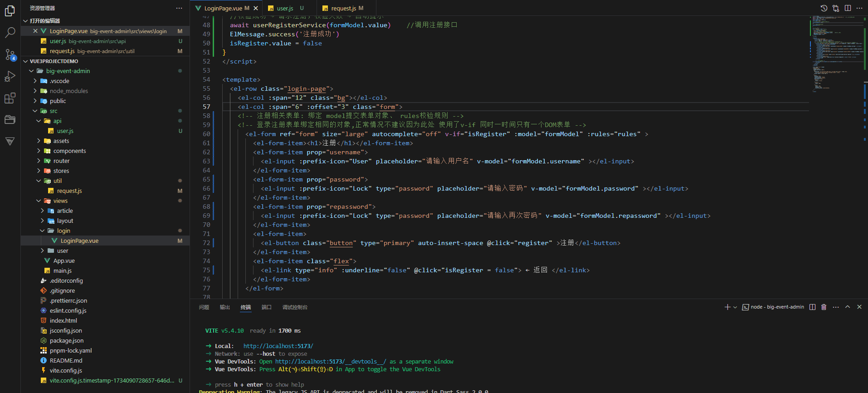Place cursor on line 72 el-button code

[x=440, y=243]
